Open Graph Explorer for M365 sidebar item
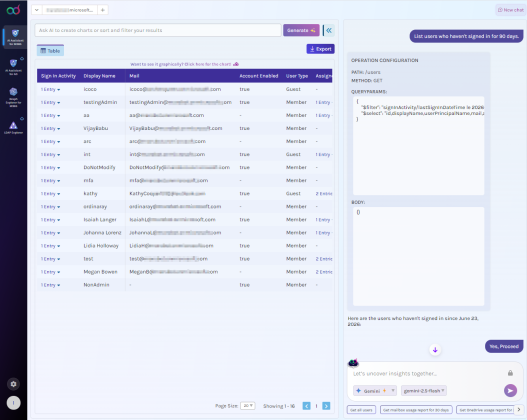 pyautogui.click(x=13, y=97)
